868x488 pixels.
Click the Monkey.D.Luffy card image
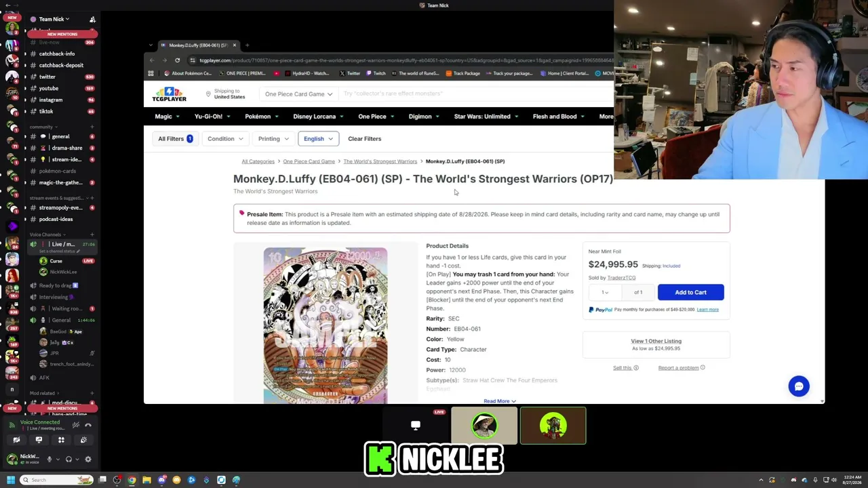point(325,325)
